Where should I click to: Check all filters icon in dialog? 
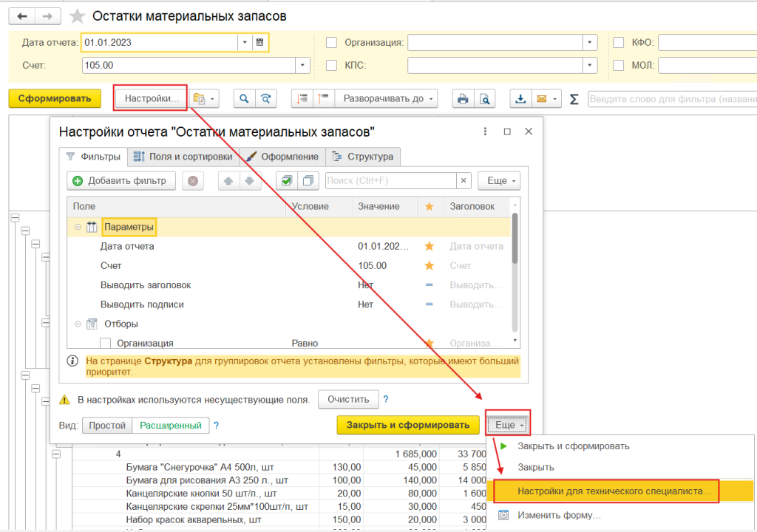(x=287, y=180)
